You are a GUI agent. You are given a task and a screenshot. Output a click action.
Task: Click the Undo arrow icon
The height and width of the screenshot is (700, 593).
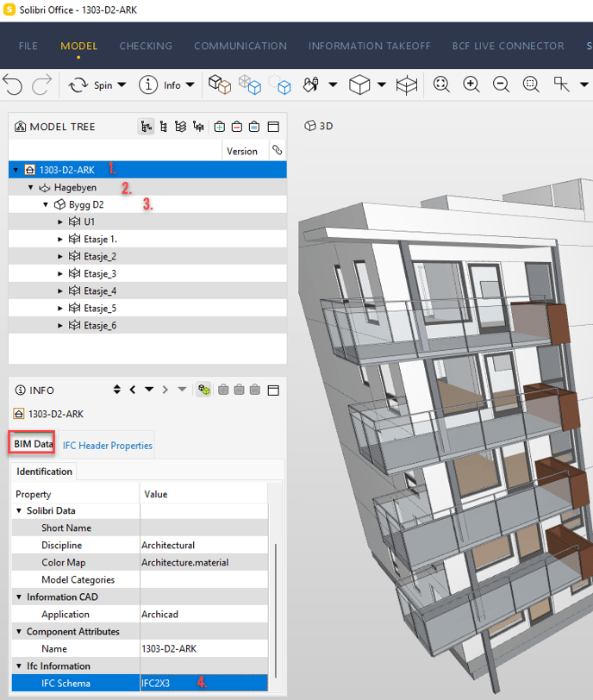pyautogui.click(x=12, y=84)
